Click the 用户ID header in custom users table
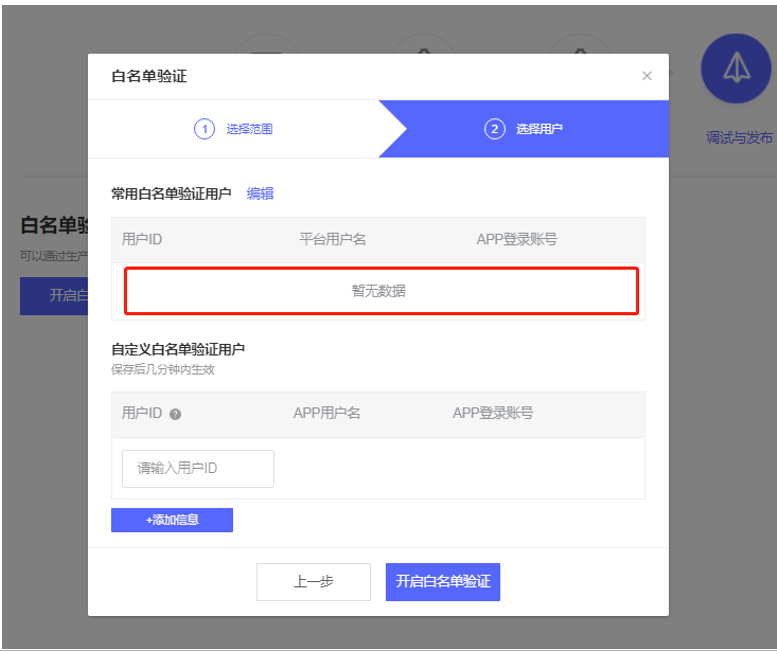The image size is (777, 652). click(x=142, y=413)
